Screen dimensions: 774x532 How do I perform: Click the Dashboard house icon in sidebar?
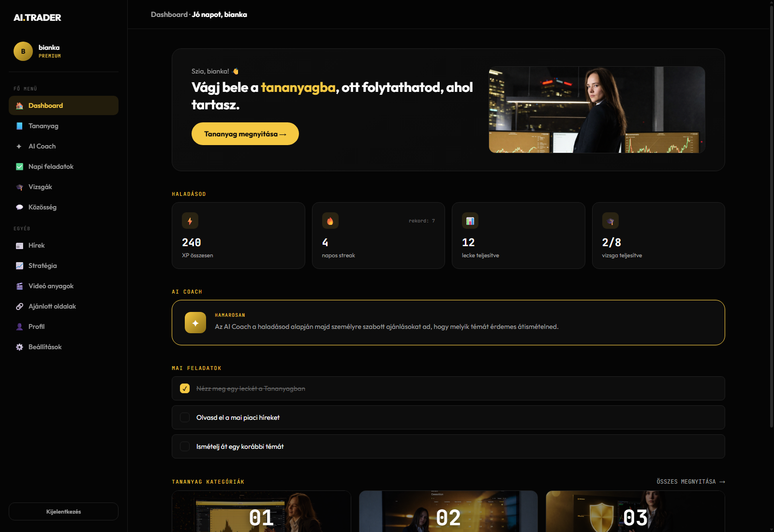[19, 105]
